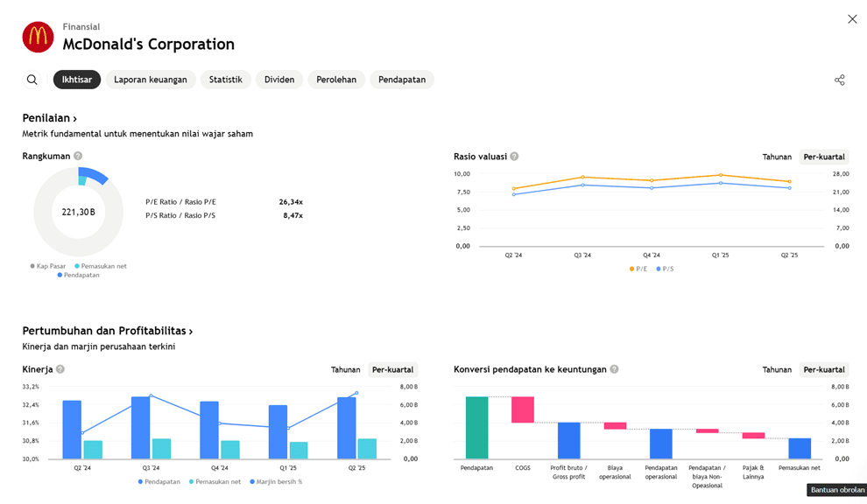Screen dimensions: 867x504
Task: Toggle the orange P/E legend swatch
Action: pos(632,269)
